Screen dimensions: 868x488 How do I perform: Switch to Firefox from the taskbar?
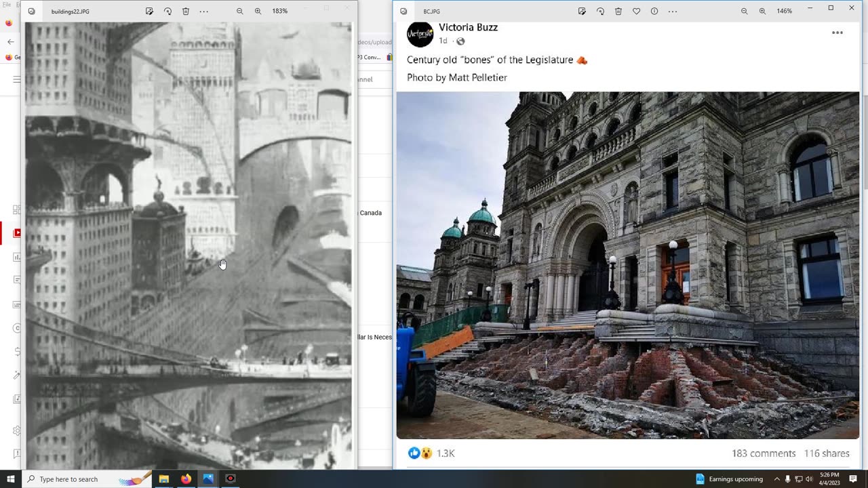[x=186, y=479]
